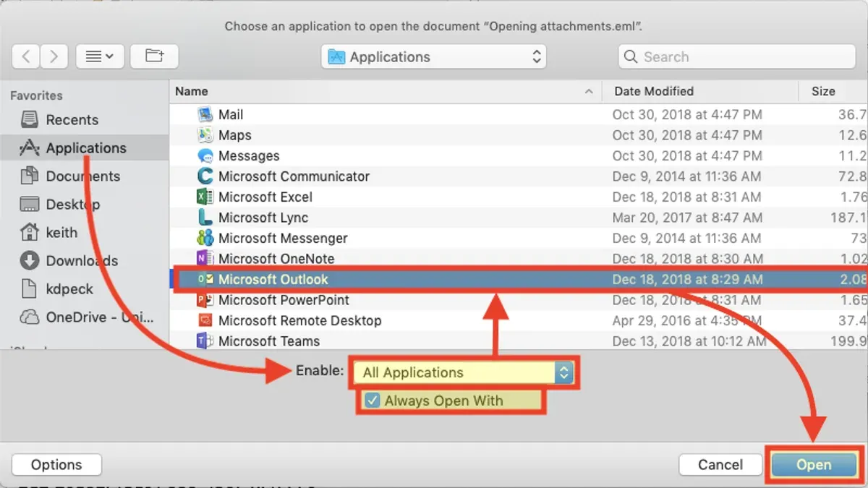Sort by the Date Modified column header
Image resolution: width=868 pixels, height=488 pixels.
654,91
